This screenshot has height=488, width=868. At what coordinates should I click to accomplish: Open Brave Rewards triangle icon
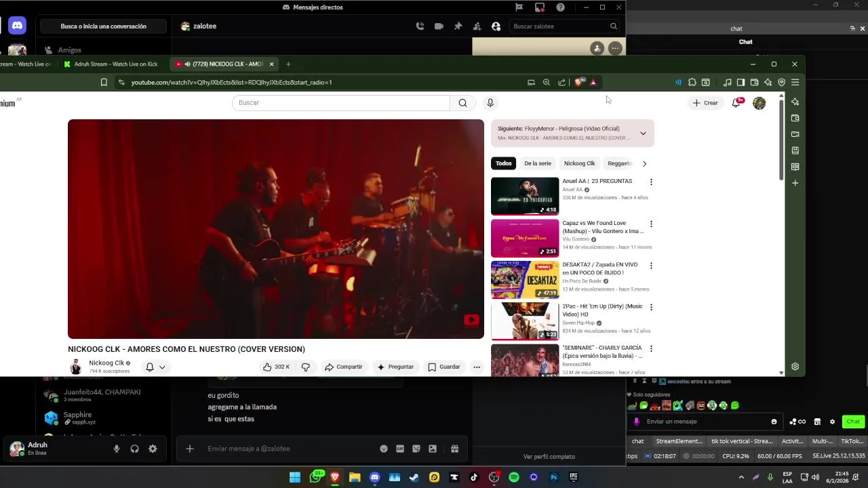pyautogui.click(x=593, y=83)
